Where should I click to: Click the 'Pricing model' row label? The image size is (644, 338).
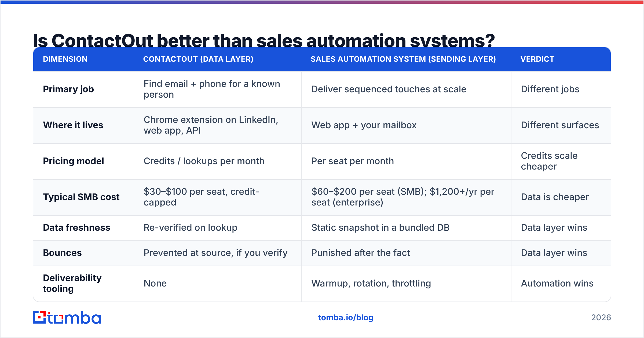coord(74,161)
